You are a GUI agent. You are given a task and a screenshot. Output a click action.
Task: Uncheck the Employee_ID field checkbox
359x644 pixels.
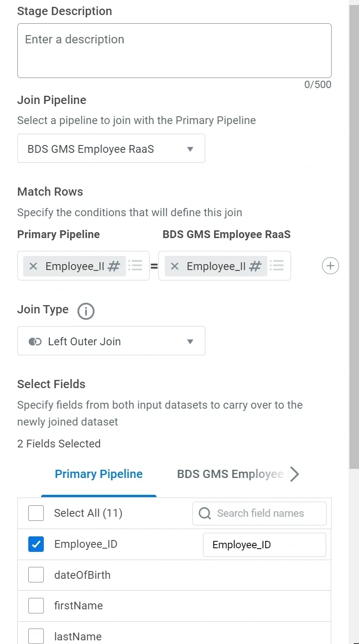point(36,544)
